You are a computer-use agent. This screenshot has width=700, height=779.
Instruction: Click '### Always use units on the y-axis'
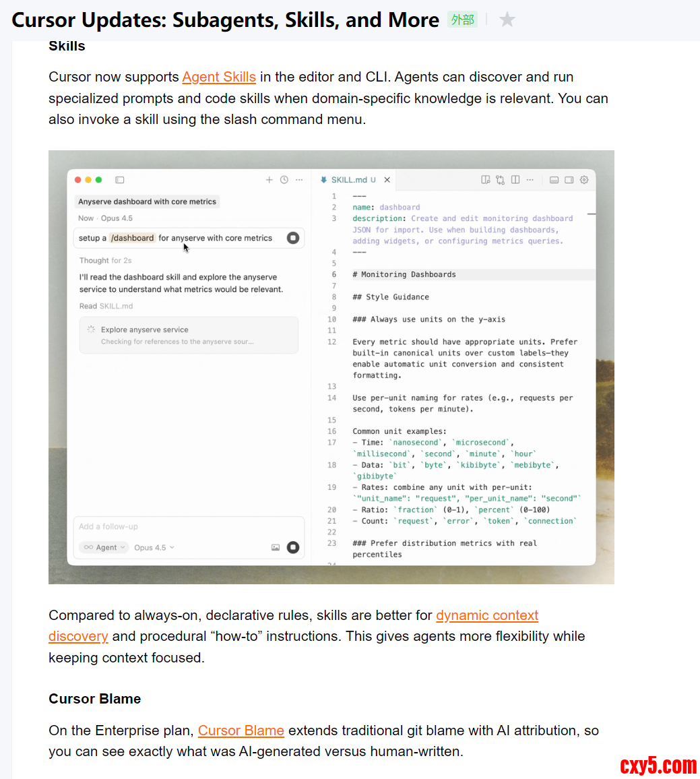[x=428, y=319]
